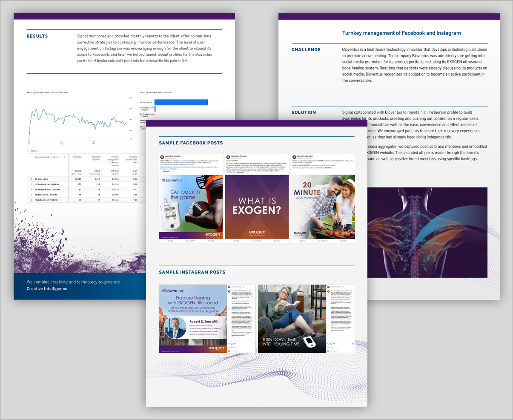The height and width of the screenshot is (420, 513).
Task: Open the Fracture Healing with EXOGEN Ultrasound image
Action: click(193, 319)
